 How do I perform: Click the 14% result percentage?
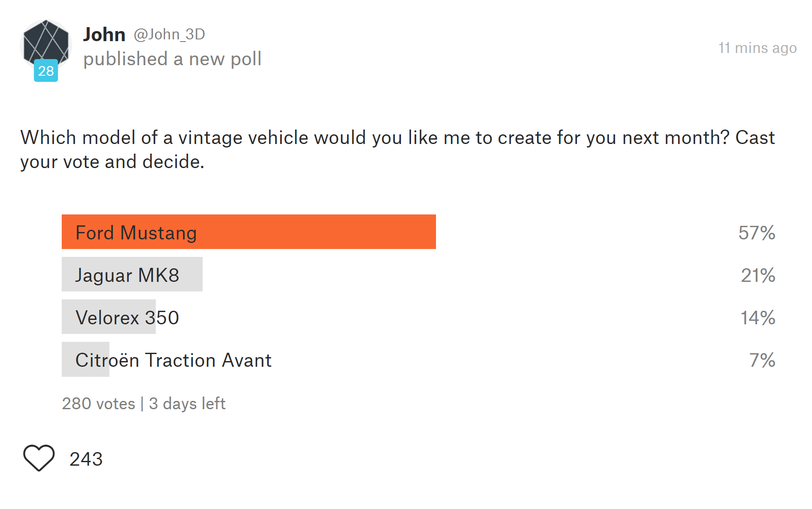click(758, 318)
